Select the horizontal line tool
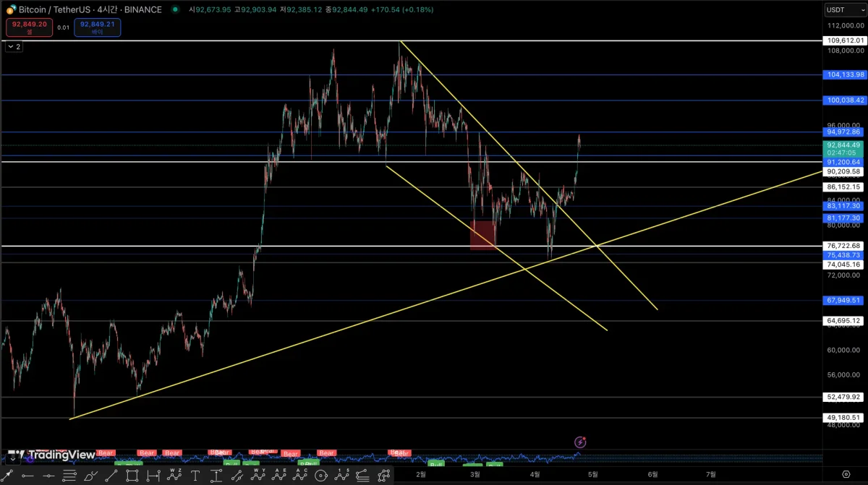This screenshot has width=868, height=485. pos(48,476)
